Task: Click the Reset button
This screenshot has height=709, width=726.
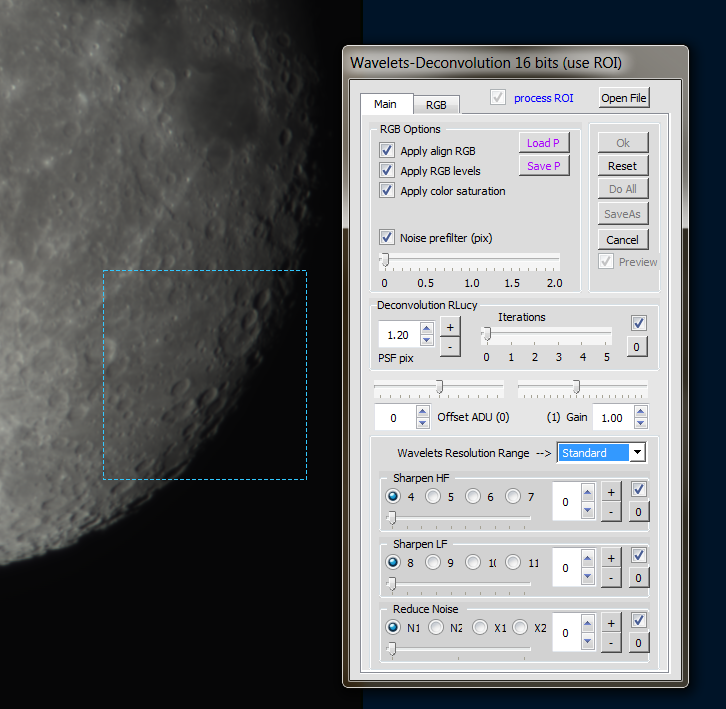Action: click(623, 166)
